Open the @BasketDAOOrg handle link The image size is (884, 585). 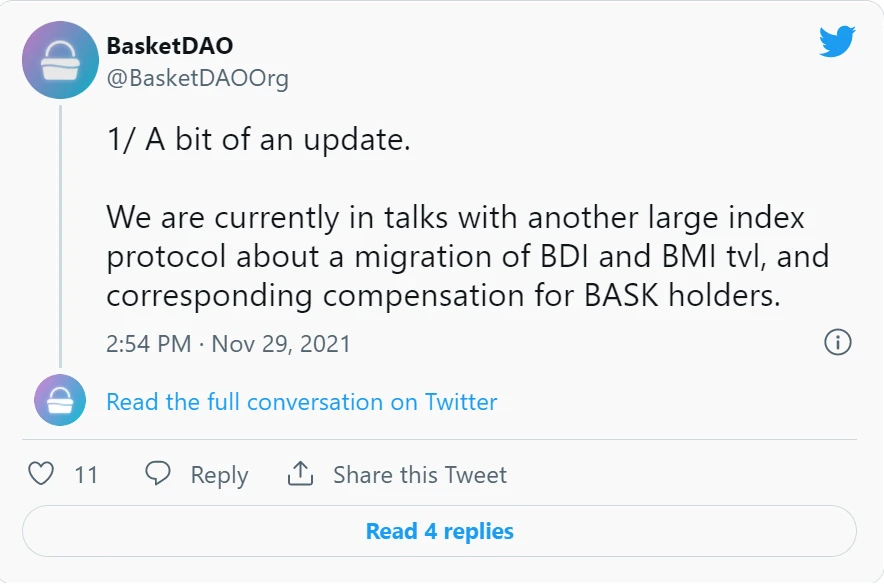(x=197, y=79)
